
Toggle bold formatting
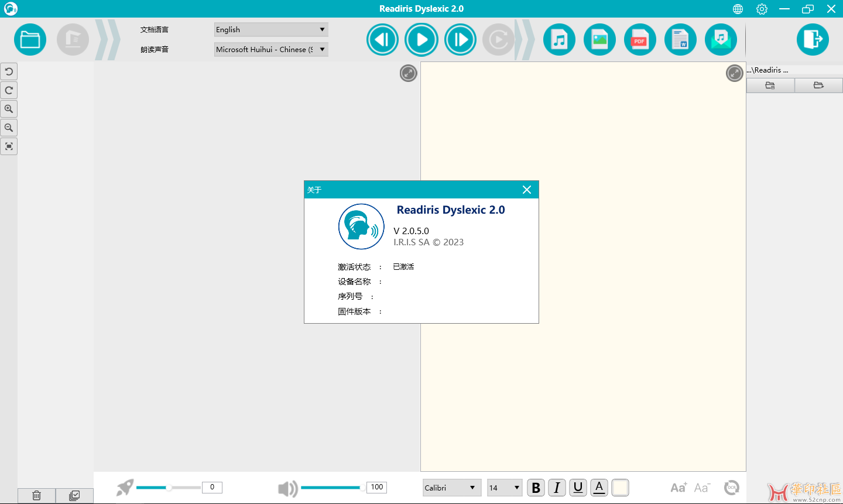coord(536,488)
